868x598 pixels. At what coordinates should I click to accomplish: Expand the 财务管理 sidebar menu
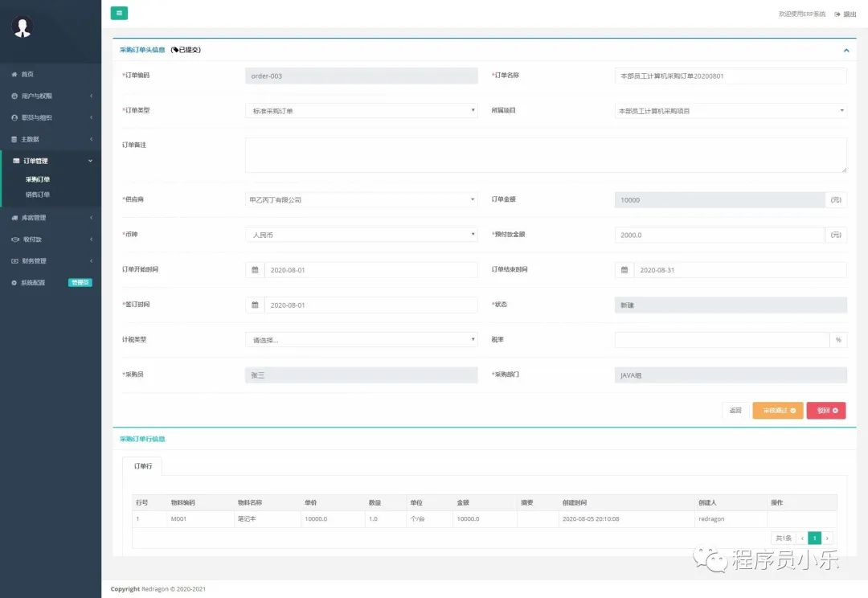pyautogui.click(x=51, y=260)
